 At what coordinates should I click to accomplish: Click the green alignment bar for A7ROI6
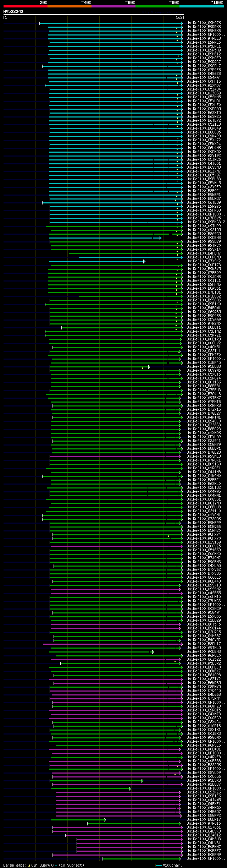(134, 824)
